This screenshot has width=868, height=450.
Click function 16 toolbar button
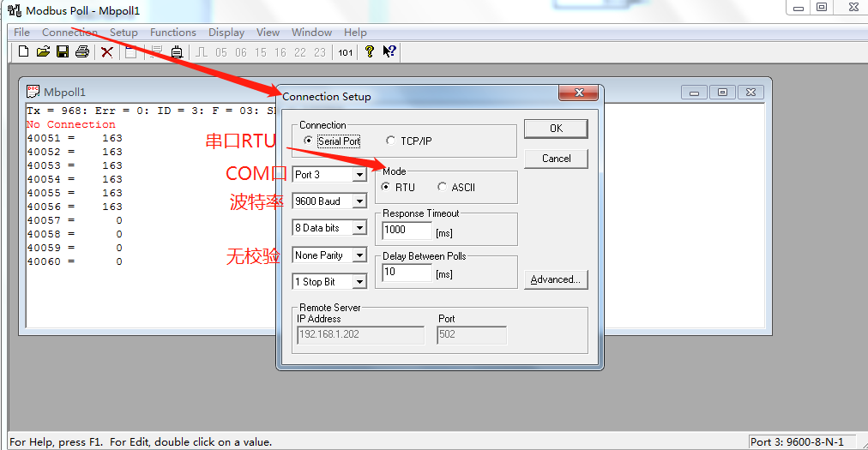point(280,52)
